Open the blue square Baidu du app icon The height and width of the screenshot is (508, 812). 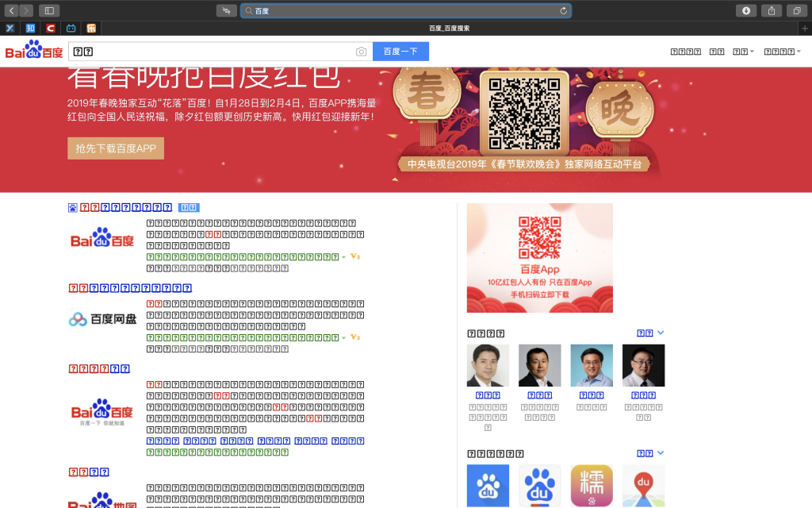(x=488, y=486)
